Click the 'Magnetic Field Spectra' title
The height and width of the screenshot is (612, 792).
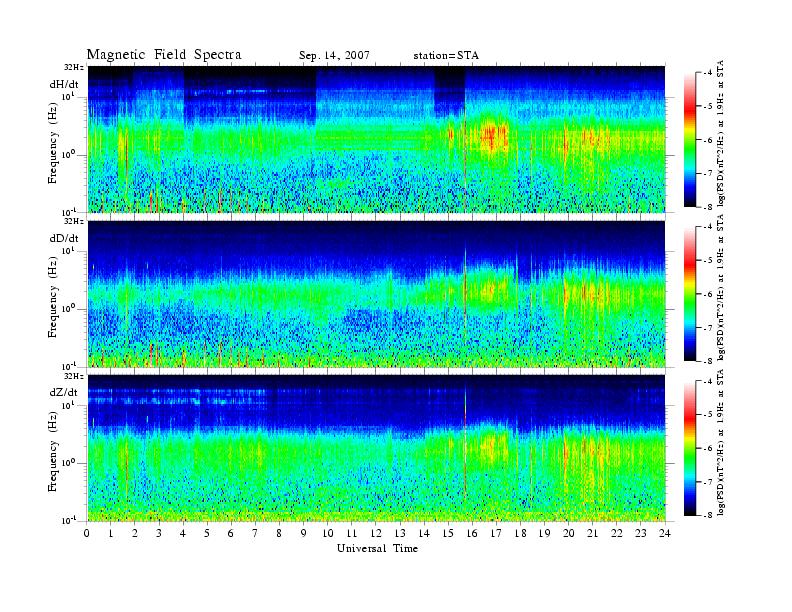pos(164,55)
